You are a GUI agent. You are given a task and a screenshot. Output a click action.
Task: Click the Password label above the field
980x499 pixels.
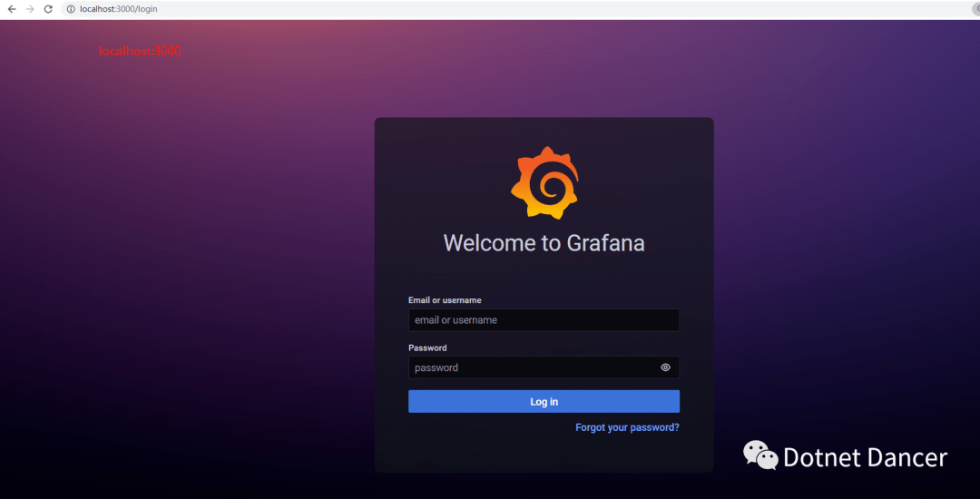[427, 347]
